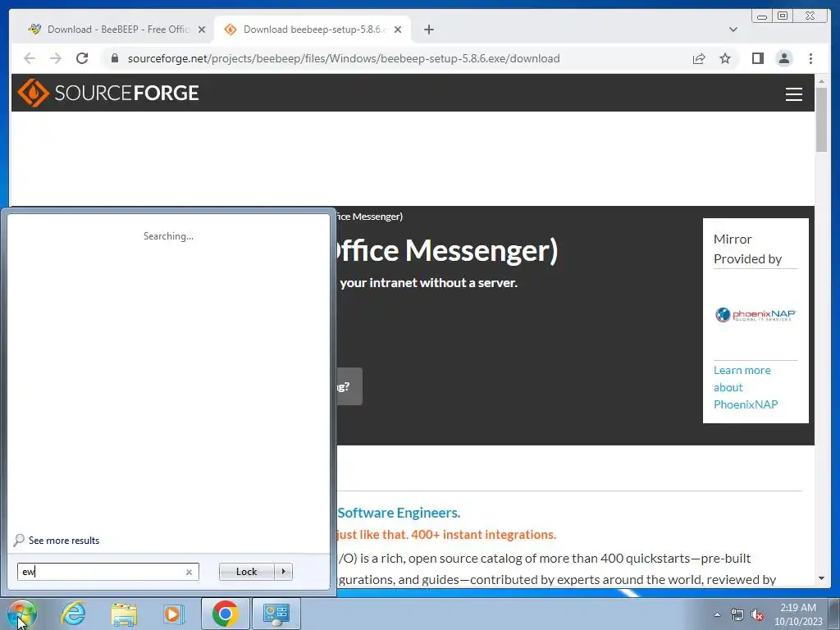This screenshot has height=630, width=840.
Task: Click the phoenixNAP mirror logo
Action: [x=756, y=314]
